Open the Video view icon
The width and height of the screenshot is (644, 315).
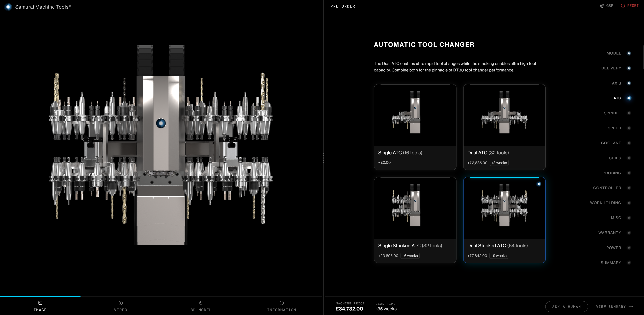point(121,303)
